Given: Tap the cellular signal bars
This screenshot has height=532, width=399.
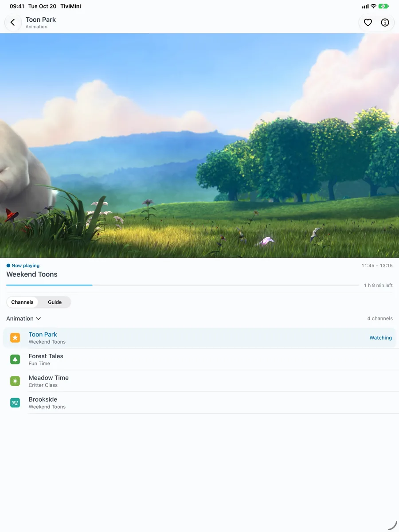Looking at the screenshot, I should click(x=365, y=6).
